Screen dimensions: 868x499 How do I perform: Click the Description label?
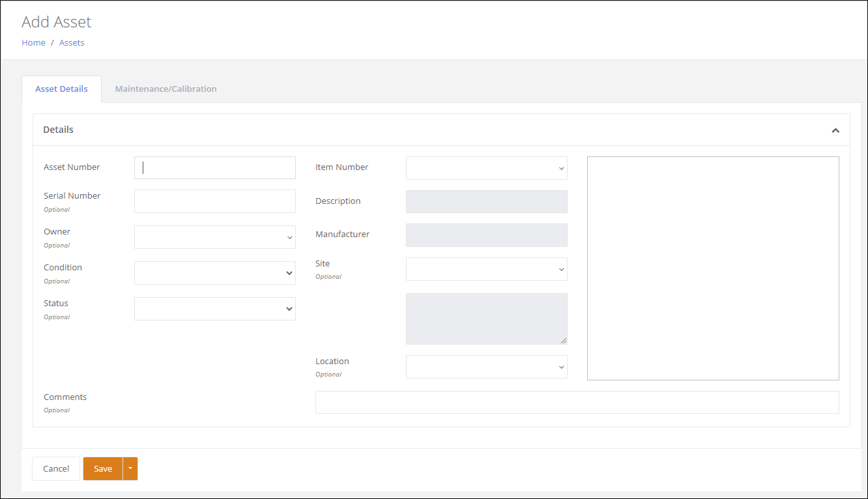point(338,201)
